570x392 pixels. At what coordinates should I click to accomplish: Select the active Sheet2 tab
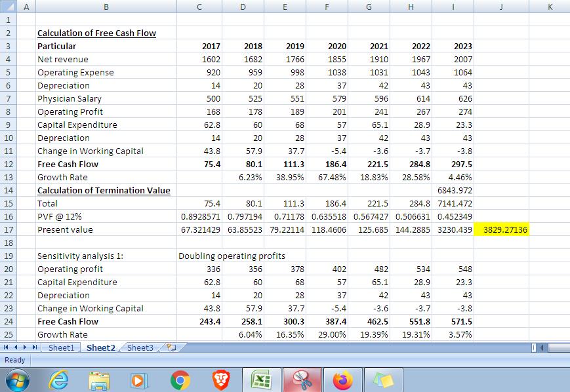click(100, 347)
